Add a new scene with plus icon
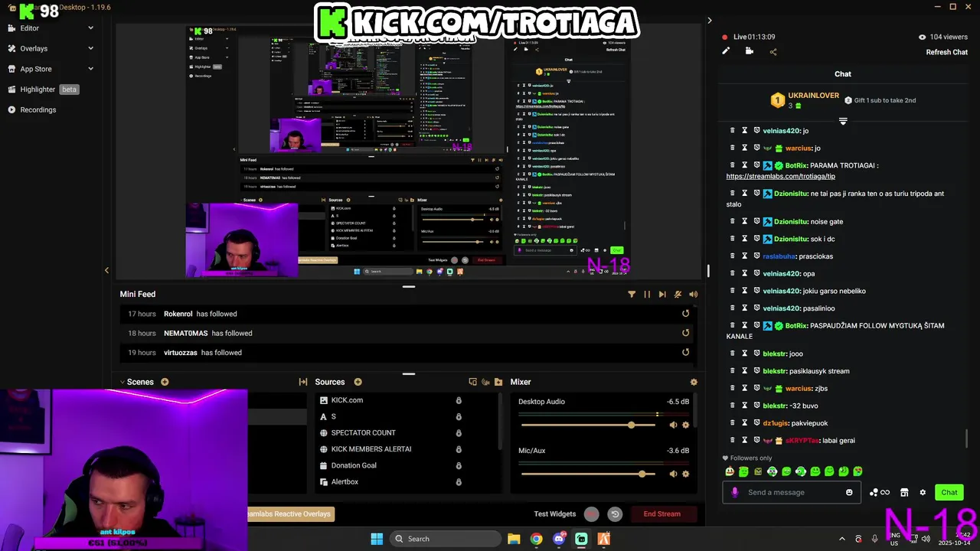The image size is (980, 551). [165, 382]
